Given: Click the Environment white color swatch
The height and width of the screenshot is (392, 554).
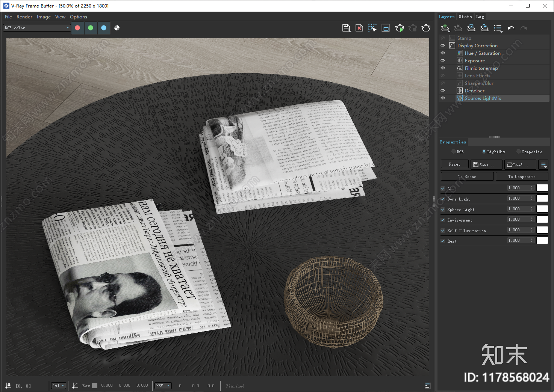Looking at the screenshot, I should (542, 219).
